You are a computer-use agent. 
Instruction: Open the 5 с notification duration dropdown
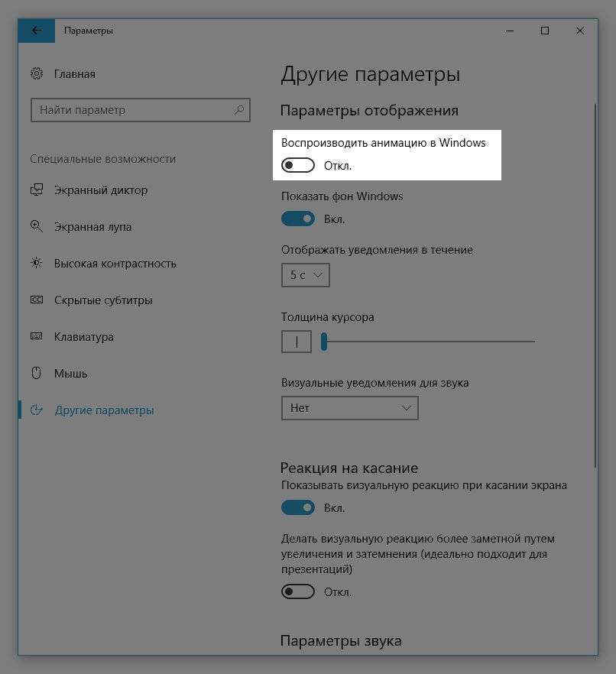[x=306, y=275]
